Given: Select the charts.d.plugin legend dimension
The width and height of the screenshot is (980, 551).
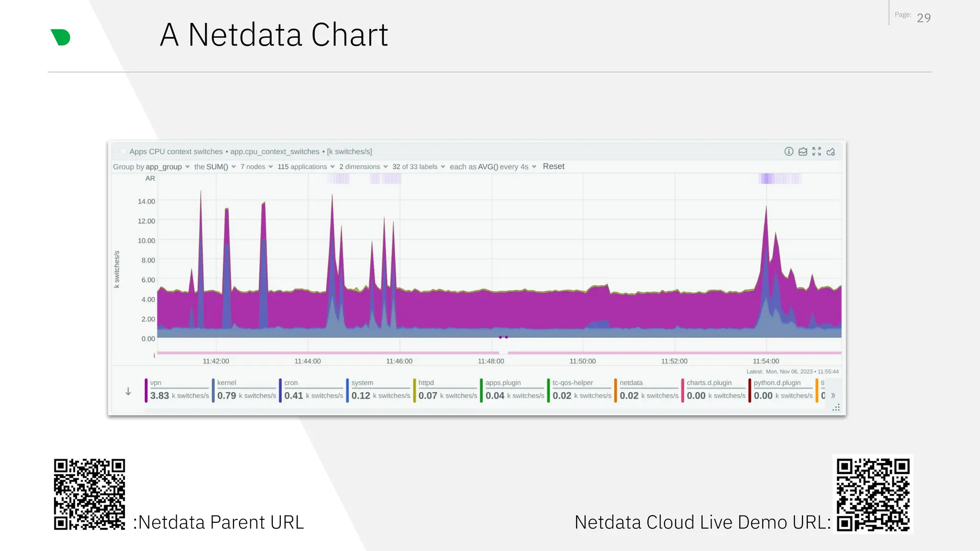Looking at the screenshot, I should (x=713, y=390).
